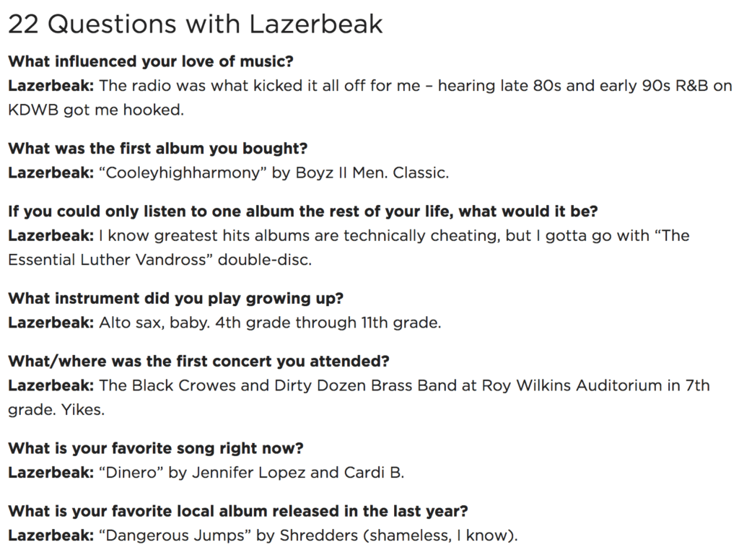Viewport: 739px width, 560px height.
Task: Click the 'Dangerous Jumps' album title
Action: [x=175, y=536]
